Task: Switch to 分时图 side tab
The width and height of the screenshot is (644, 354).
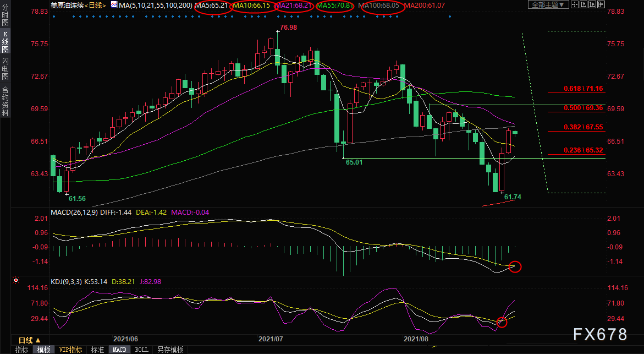Action: [5, 15]
